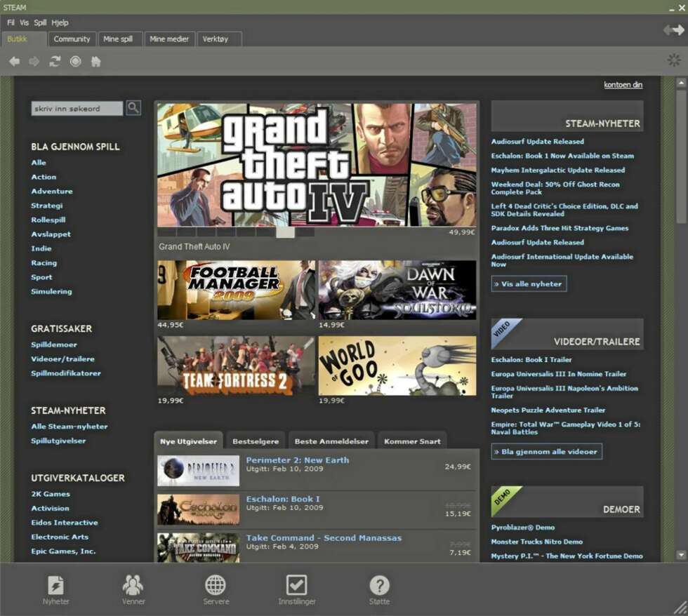
Task: Open the Spill menu
Action: [x=40, y=22]
